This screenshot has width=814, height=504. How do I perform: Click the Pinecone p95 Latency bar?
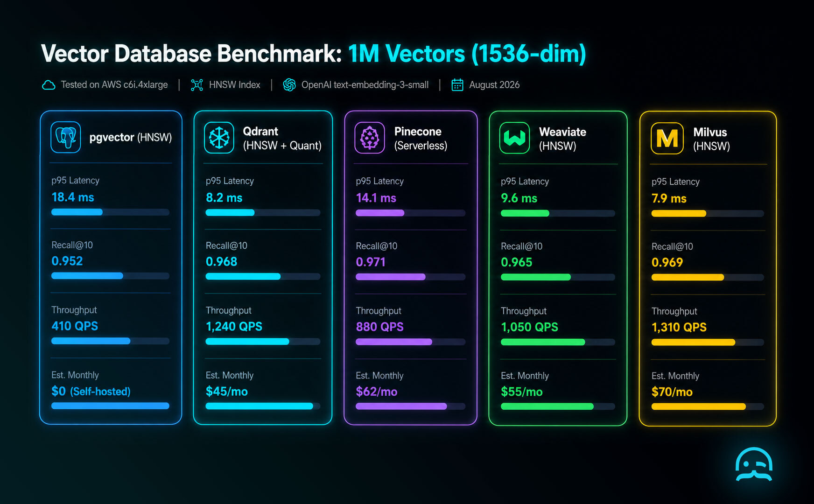(410, 213)
